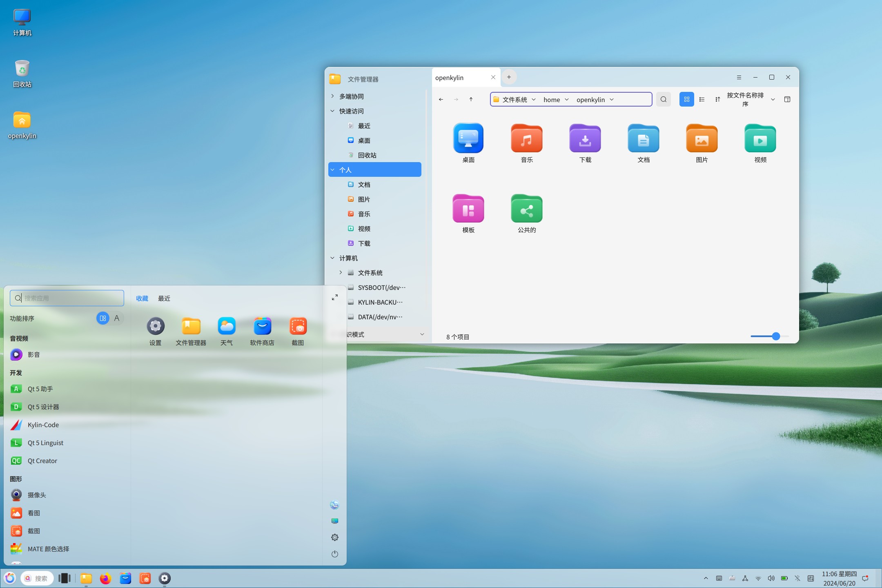Open the file manager hamburger menu
The height and width of the screenshot is (588, 882).
pyautogui.click(x=739, y=77)
